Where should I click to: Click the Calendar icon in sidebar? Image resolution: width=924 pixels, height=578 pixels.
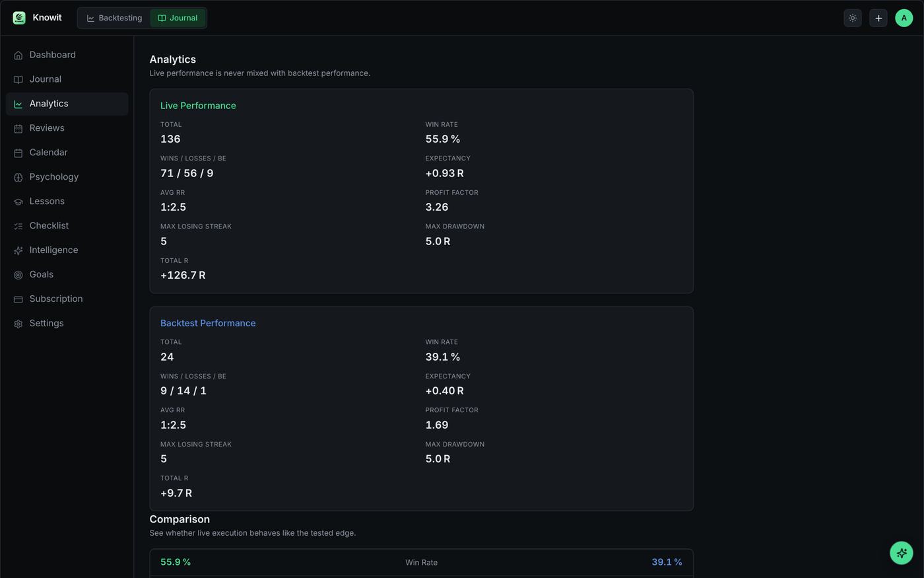coord(18,153)
